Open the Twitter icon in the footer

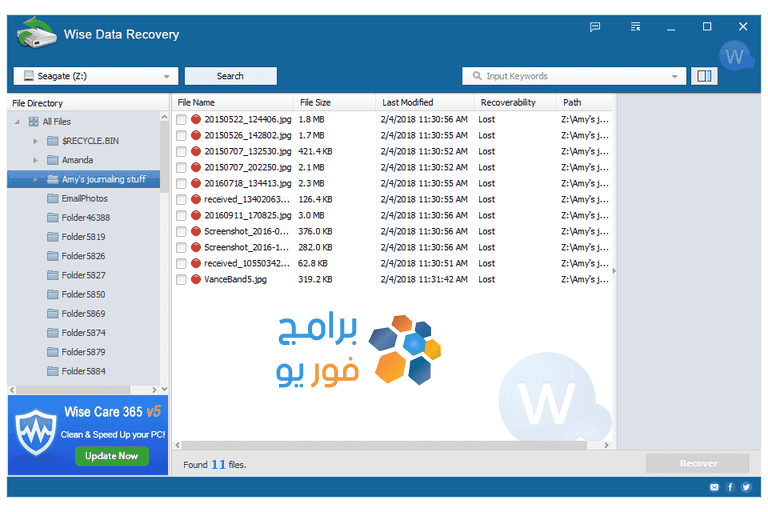pos(746,487)
